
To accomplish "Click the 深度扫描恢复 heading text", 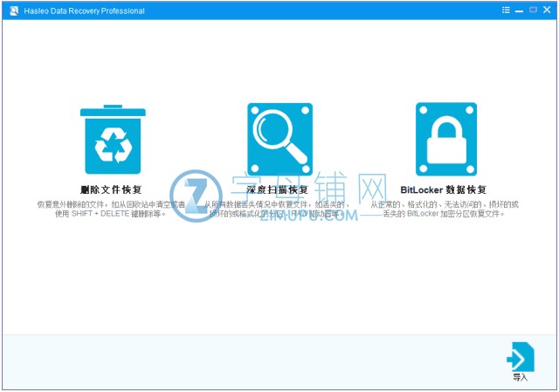I will click(x=278, y=189).
